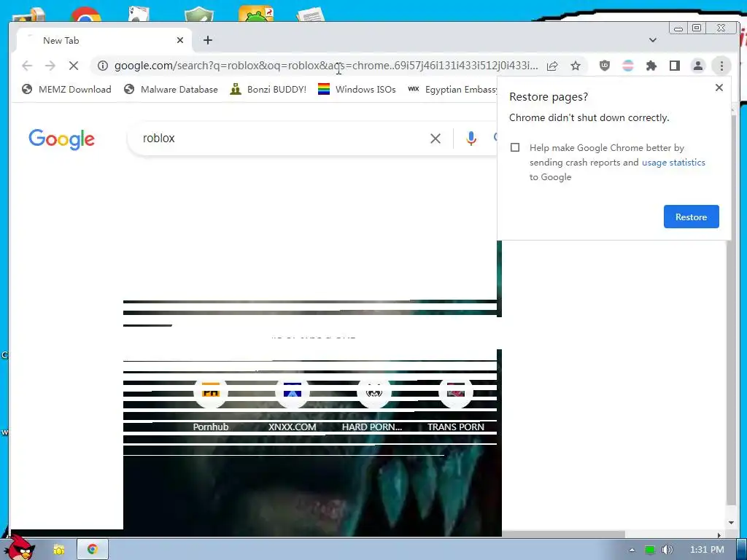Screen dimensions: 747x560
Task: Dismiss the Restore pages popup
Action: 719,87
